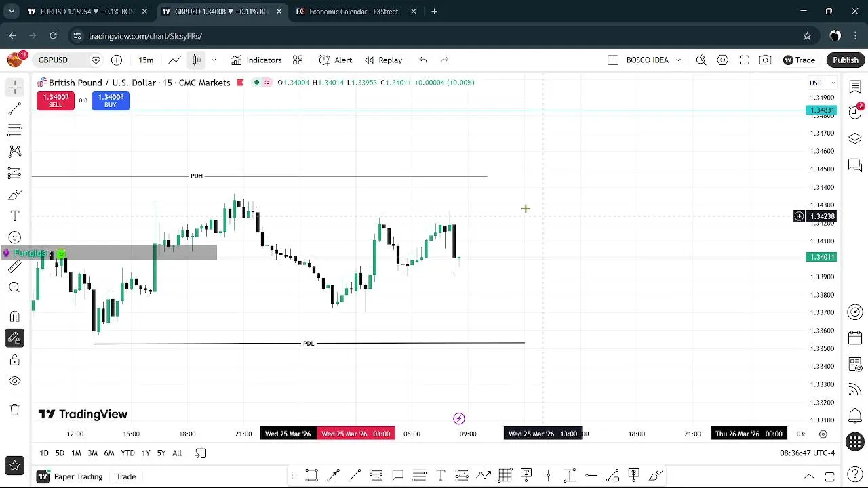Switch to the EURUSD browser tab
Image resolution: width=868 pixels, height=488 pixels.
click(x=87, y=12)
